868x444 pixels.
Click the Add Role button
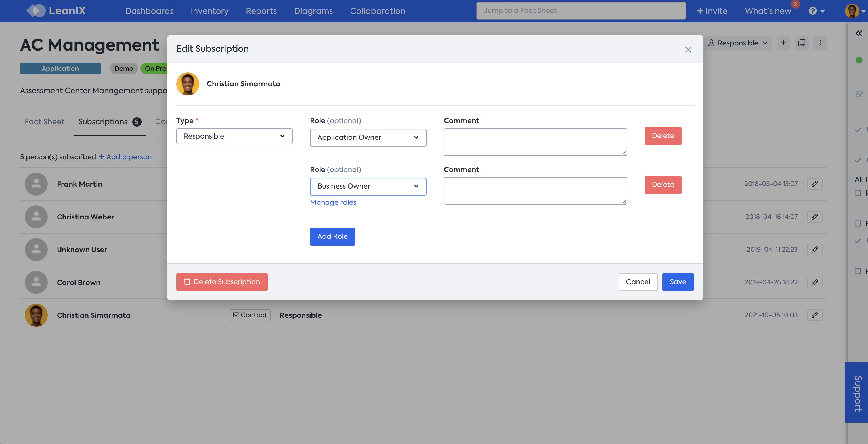332,236
